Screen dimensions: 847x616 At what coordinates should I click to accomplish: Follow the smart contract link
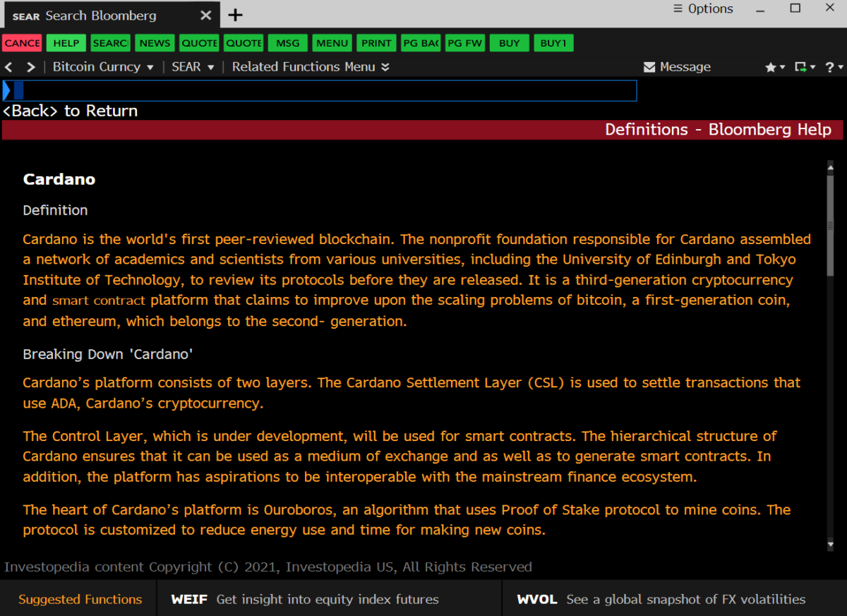pos(99,301)
